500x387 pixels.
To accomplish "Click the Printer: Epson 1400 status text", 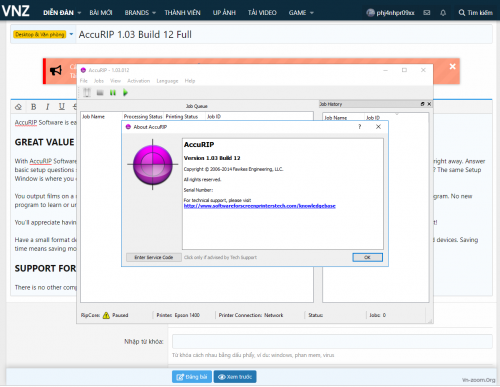I will pyautogui.click(x=178, y=315).
